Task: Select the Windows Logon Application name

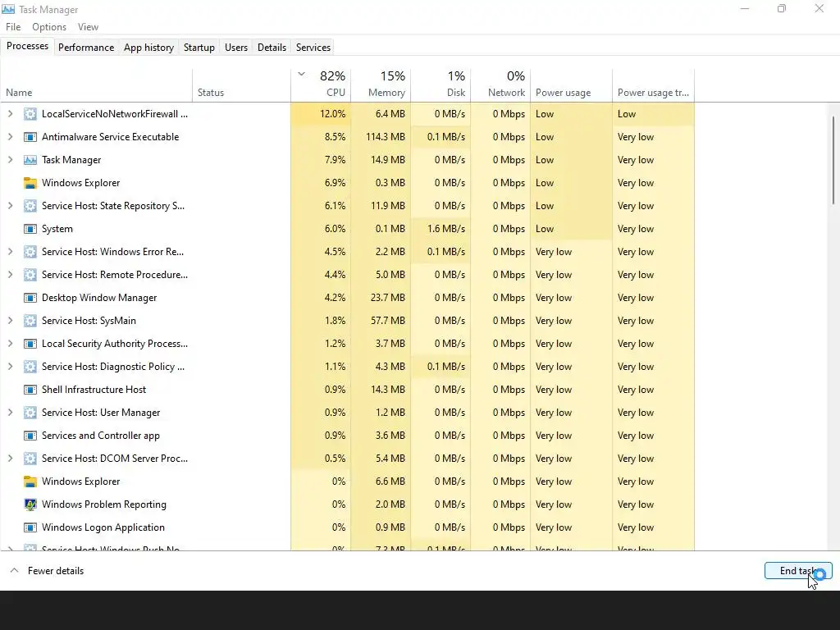Action: tap(103, 527)
